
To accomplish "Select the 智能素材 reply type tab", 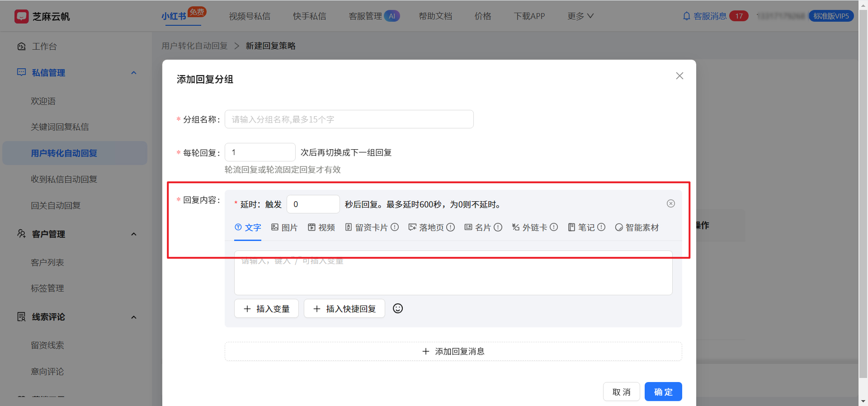I will [x=637, y=227].
